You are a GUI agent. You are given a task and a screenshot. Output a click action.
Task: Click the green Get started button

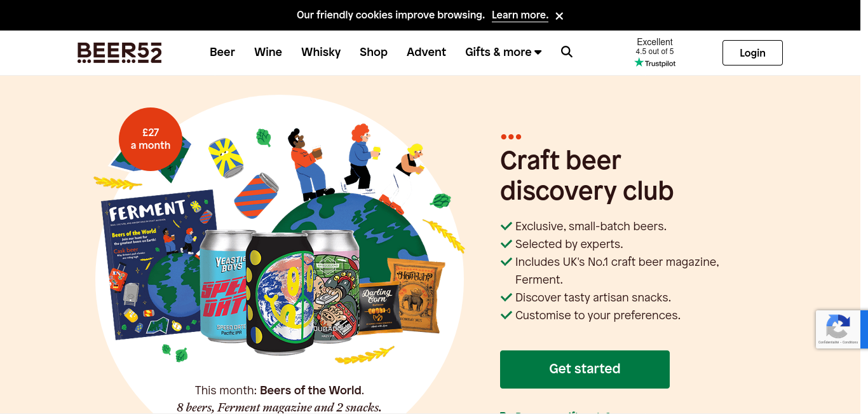(585, 369)
